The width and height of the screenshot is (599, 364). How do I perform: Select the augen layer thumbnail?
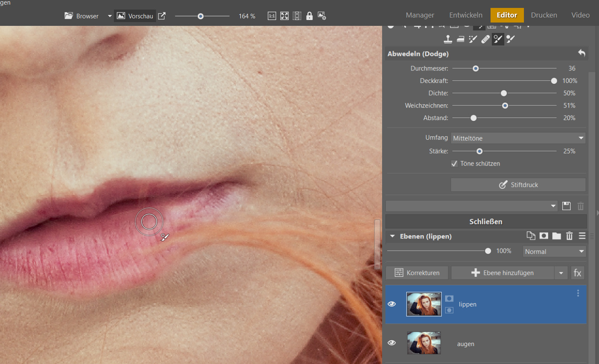[x=424, y=343]
